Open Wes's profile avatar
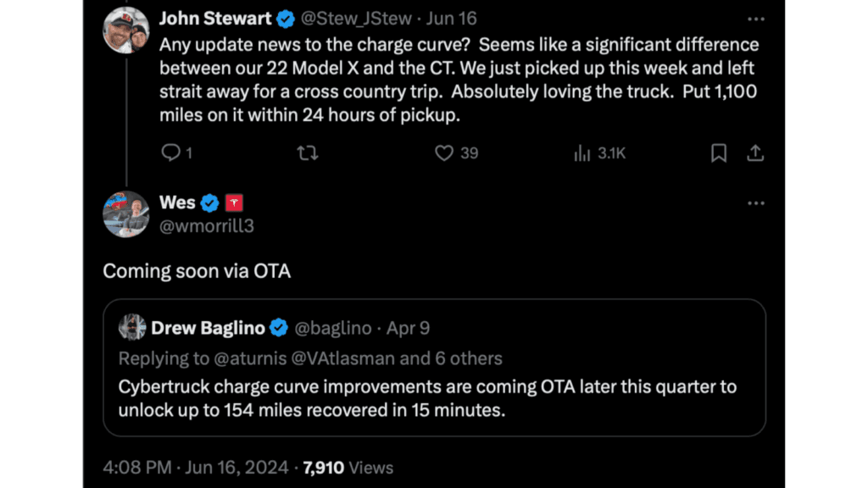 126,213
